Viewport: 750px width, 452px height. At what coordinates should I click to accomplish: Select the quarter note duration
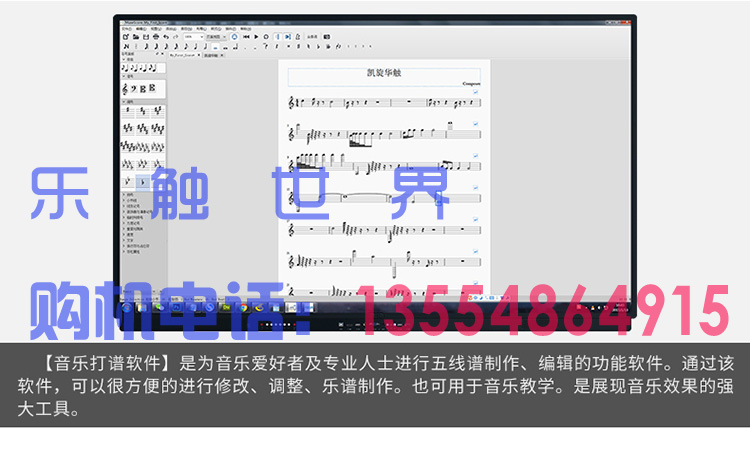(196, 46)
